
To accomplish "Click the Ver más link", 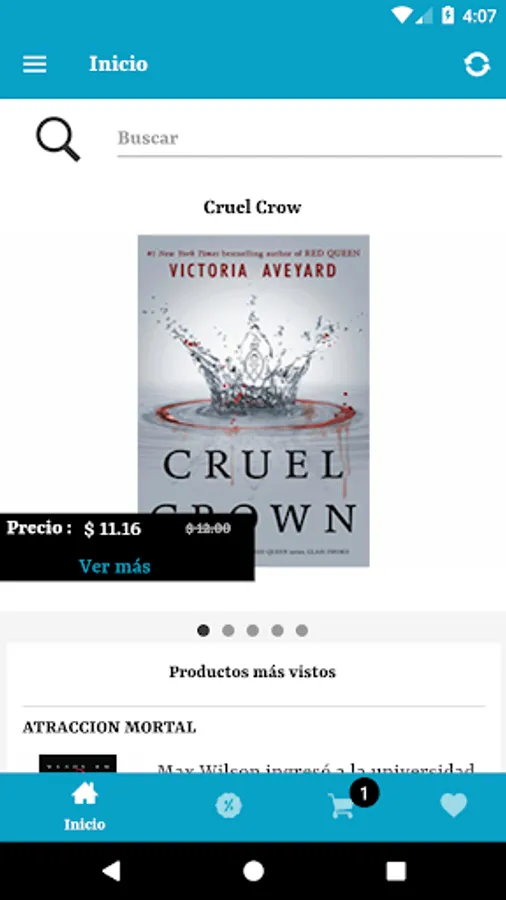I will (x=115, y=567).
